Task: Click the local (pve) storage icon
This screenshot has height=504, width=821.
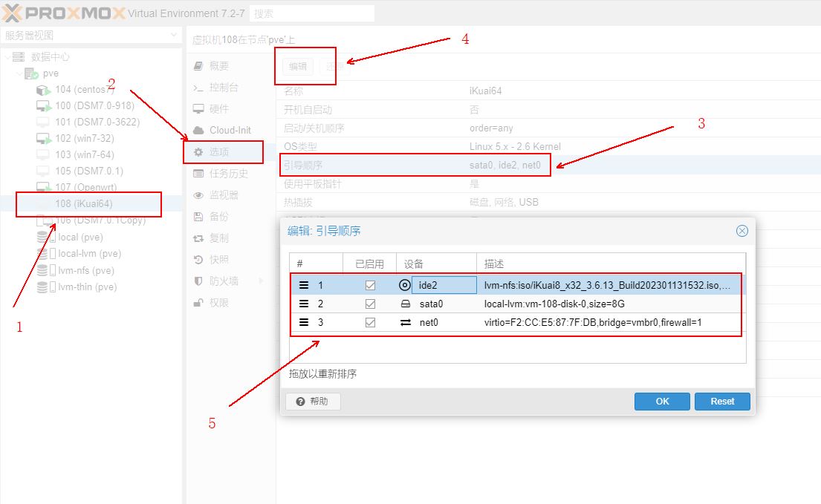Action: click(x=46, y=237)
